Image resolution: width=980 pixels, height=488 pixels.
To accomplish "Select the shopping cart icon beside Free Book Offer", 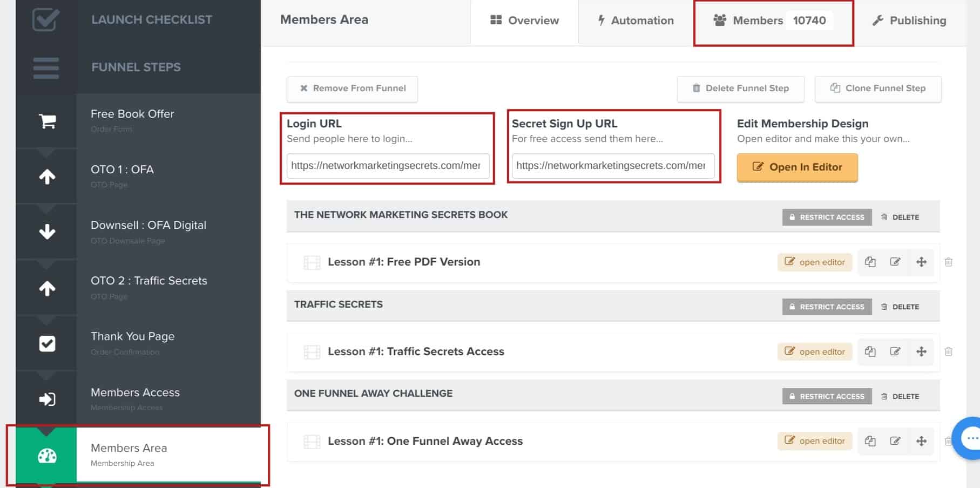I will click(x=47, y=121).
